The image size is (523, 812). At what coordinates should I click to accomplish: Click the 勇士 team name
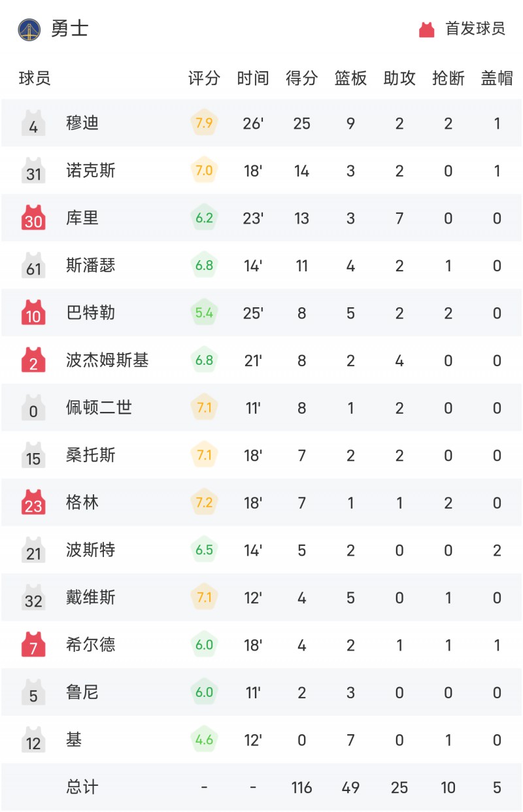pyautogui.click(x=69, y=29)
